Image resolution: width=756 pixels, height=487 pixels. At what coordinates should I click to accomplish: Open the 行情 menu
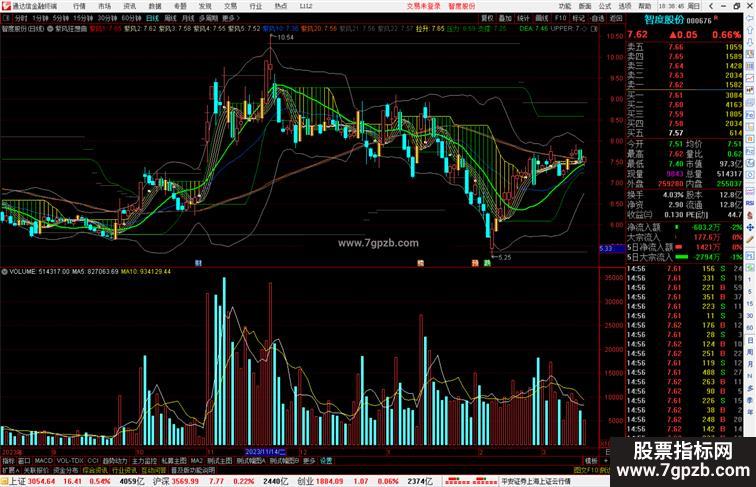pos(79,6)
